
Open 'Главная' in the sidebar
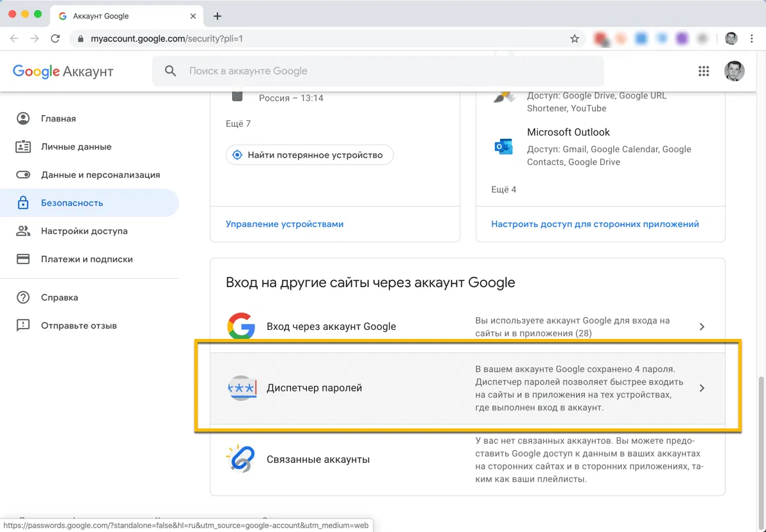pos(58,118)
